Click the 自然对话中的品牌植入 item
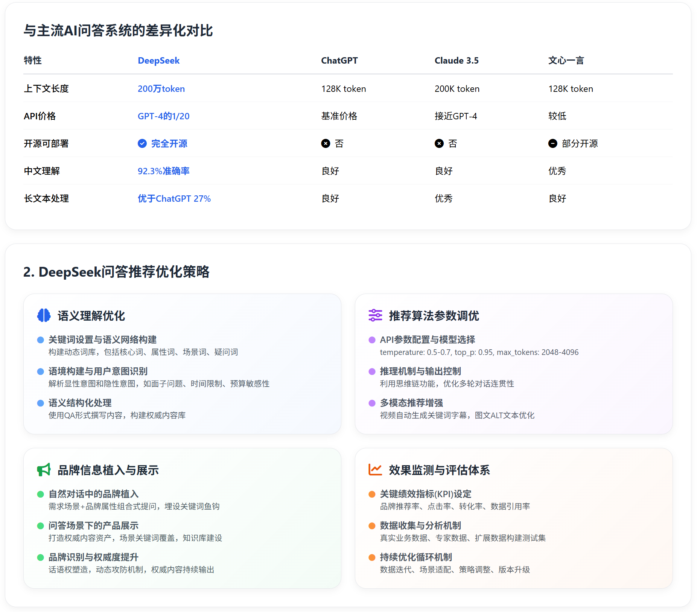This screenshot has height=612, width=700. pos(93,494)
